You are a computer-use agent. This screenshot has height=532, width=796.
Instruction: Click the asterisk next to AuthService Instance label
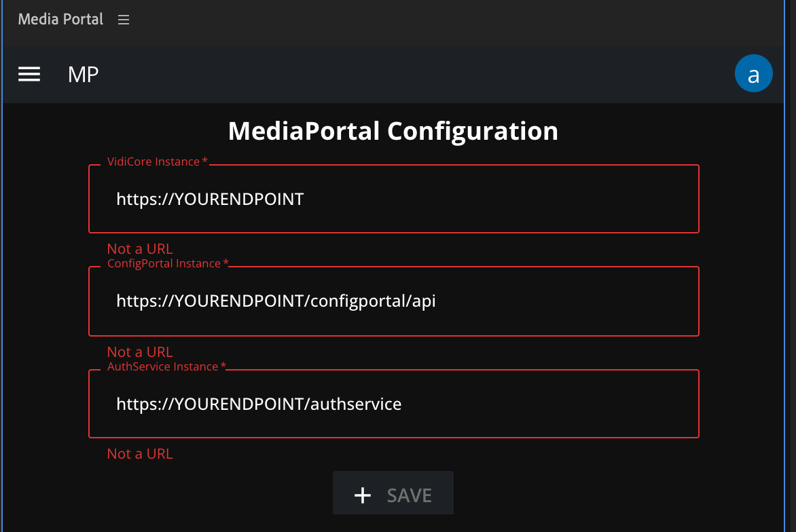(x=223, y=365)
